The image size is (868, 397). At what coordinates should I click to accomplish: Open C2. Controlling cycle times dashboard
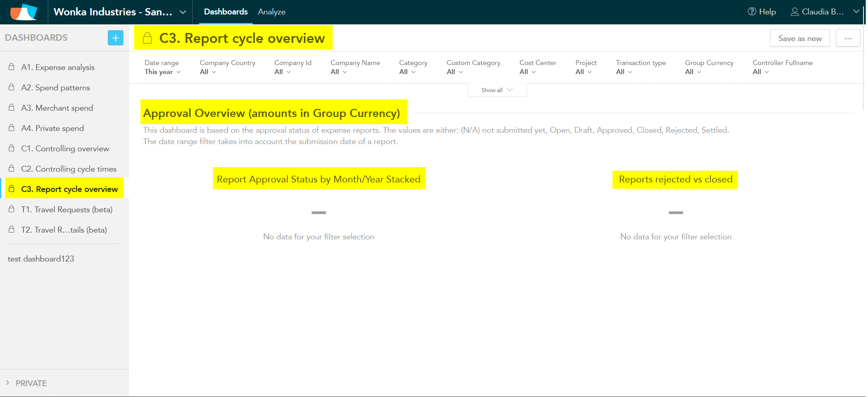coord(69,168)
